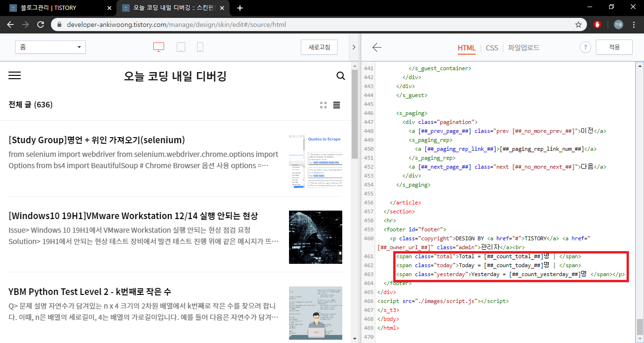Viewport: 644px width, 343px height.
Task: Click the Quotes to Scrape thumbnail
Action: 315,162
